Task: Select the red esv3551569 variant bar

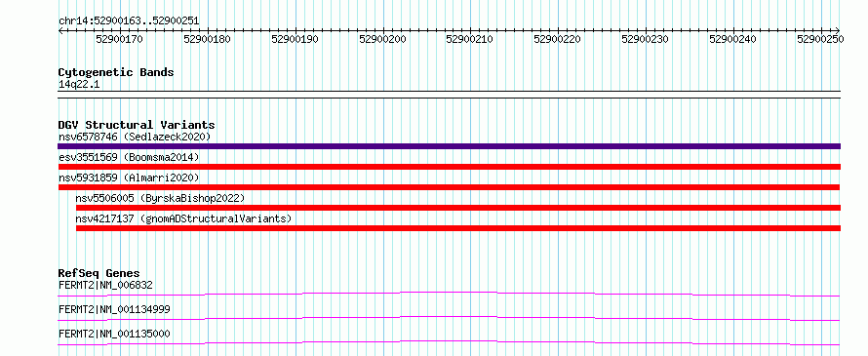Action: coord(449,167)
